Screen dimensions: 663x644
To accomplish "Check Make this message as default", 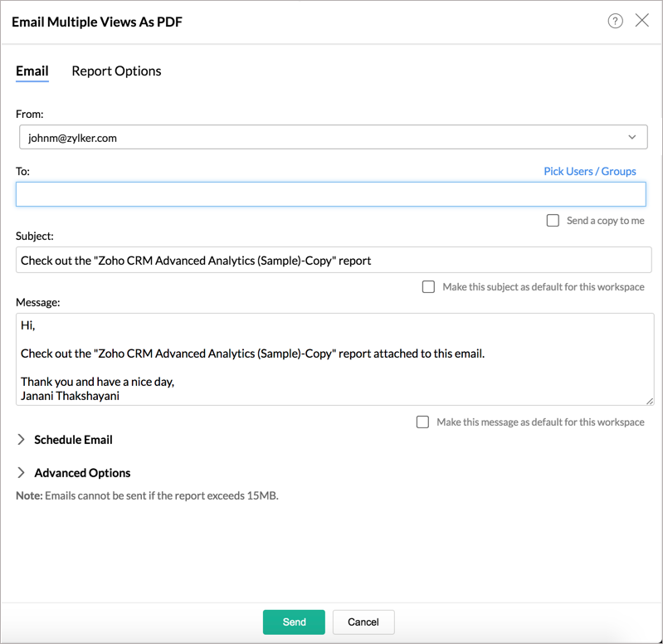I will tap(422, 422).
